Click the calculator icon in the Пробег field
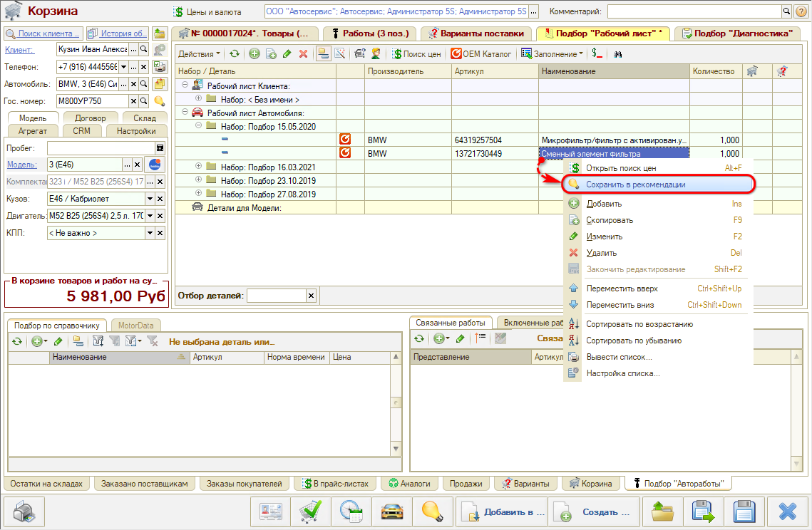The width and height of the screenshot is (812, 530). pyautogui.click(x=160, y=148)
